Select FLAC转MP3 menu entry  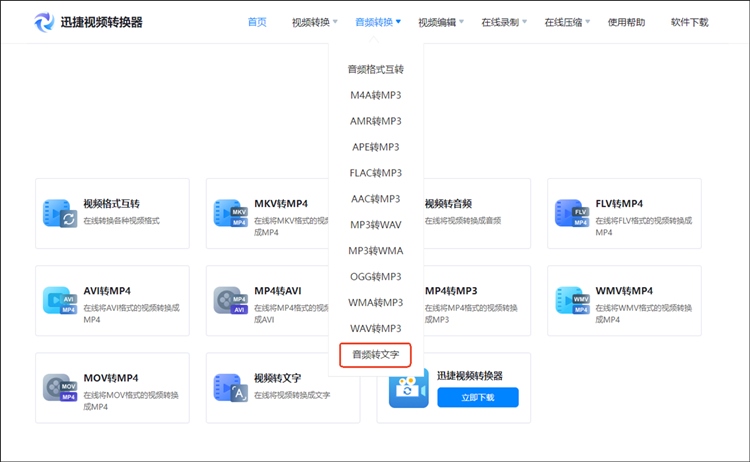click(x=375, y=173)
